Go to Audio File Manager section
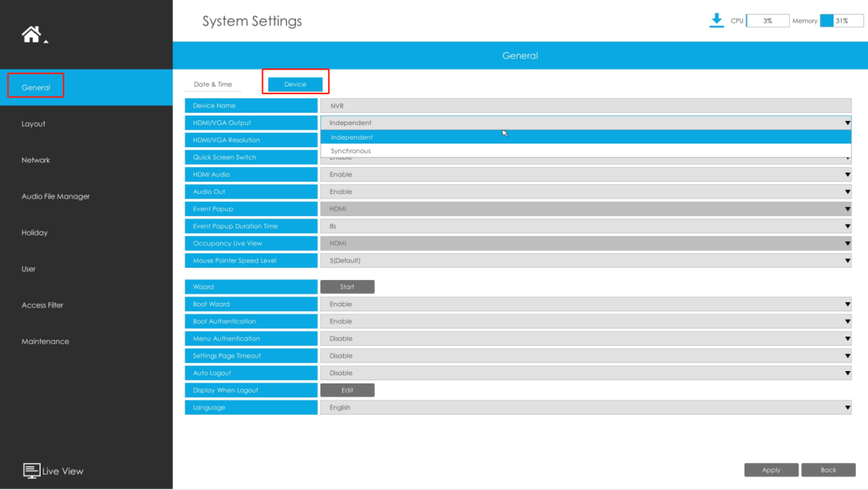The image size is (868, 490). (x=55, y=196)
